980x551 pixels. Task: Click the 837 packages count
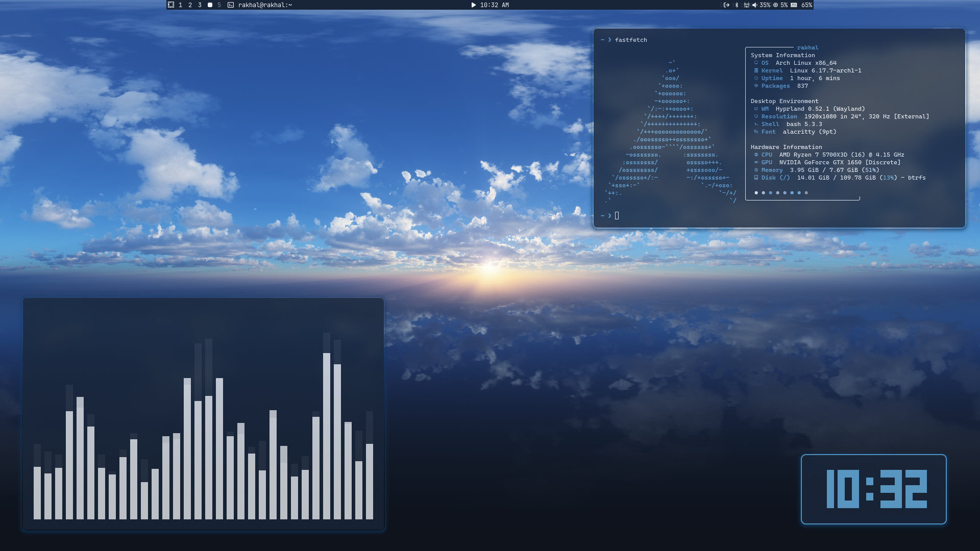point(802,86)
